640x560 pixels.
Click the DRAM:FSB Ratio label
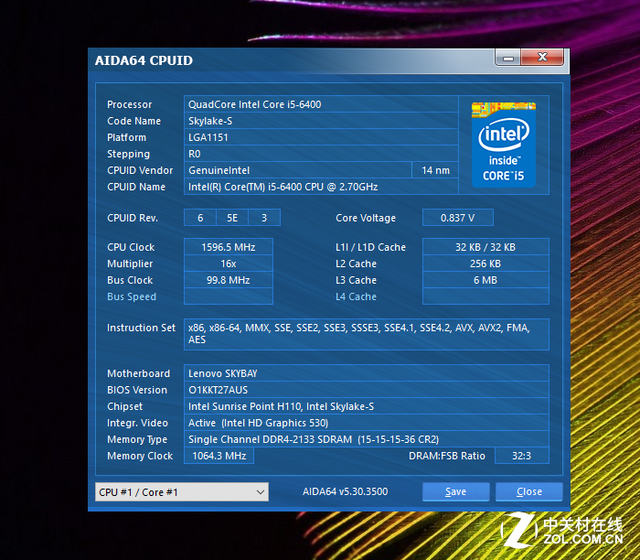pyautogui.click(x=447, y=456)
